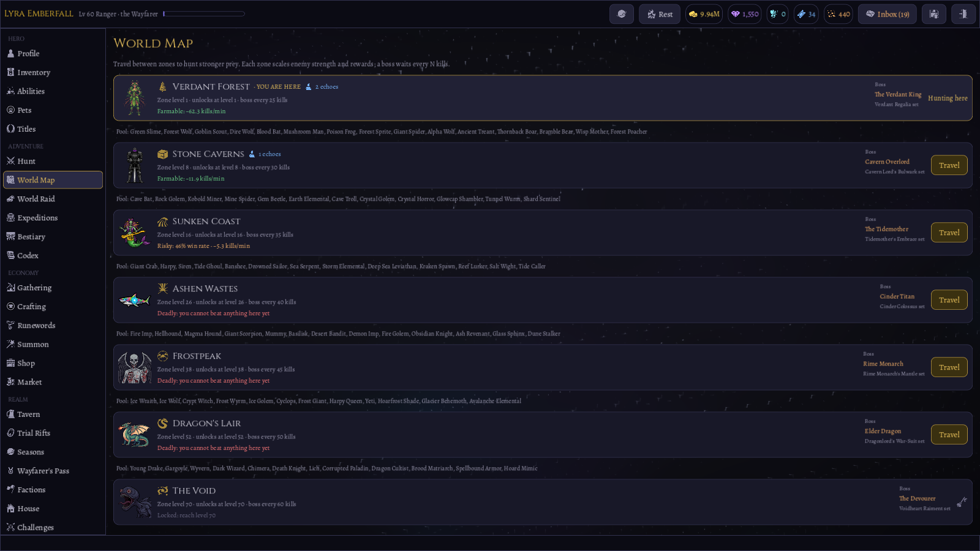
Task: Click the fairy currency counter showing 0
Action: (x=777, y=14)
